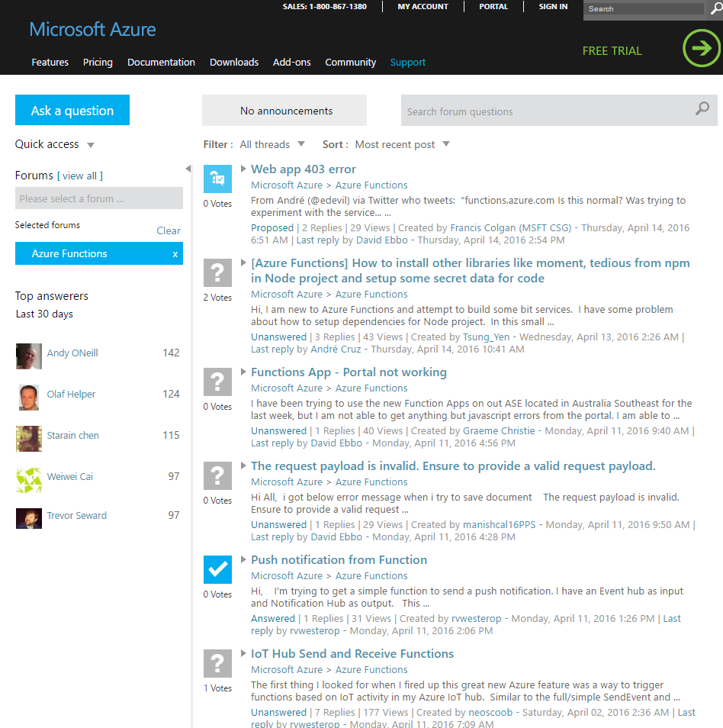Click Olaf Helper in top answerers

pyautogui.click(x=71, y=395)
